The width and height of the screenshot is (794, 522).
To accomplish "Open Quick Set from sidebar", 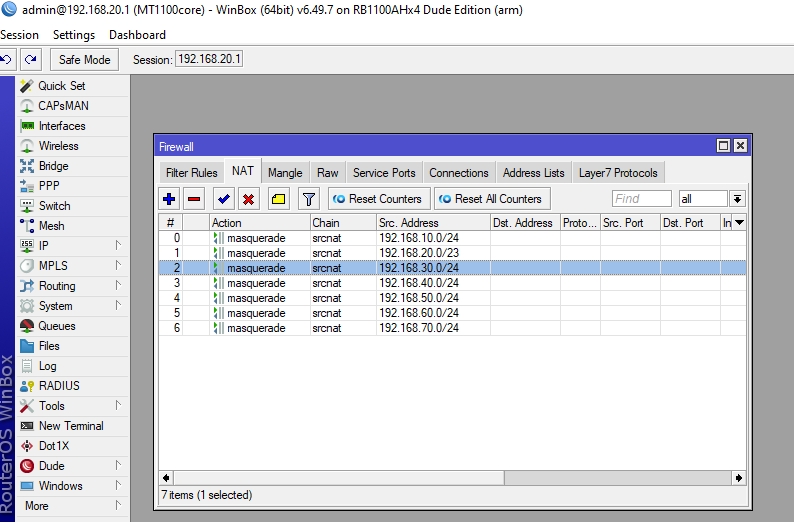I will (x=72, y=86).
